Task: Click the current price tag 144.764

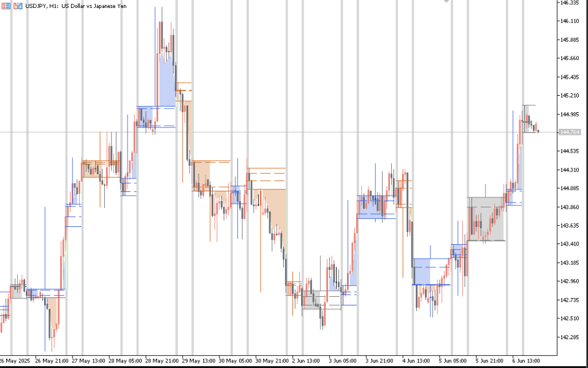Action: pyautogui.click(x=570, y=132)
